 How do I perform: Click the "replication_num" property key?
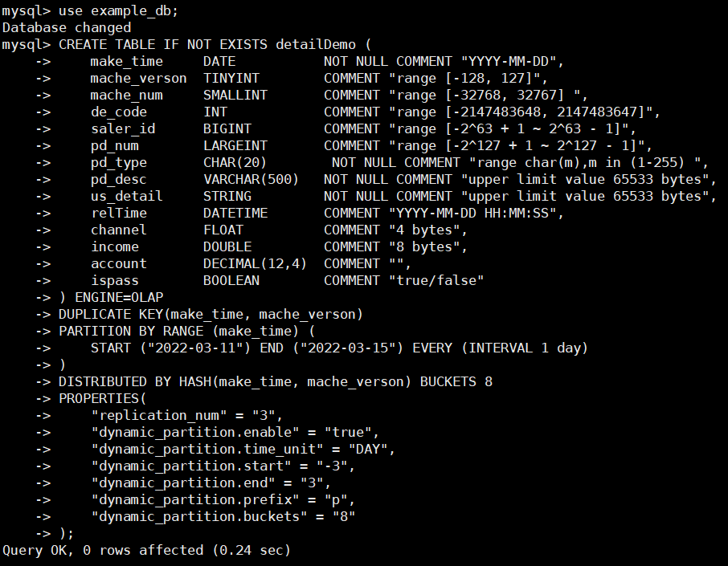click(159, 415)
